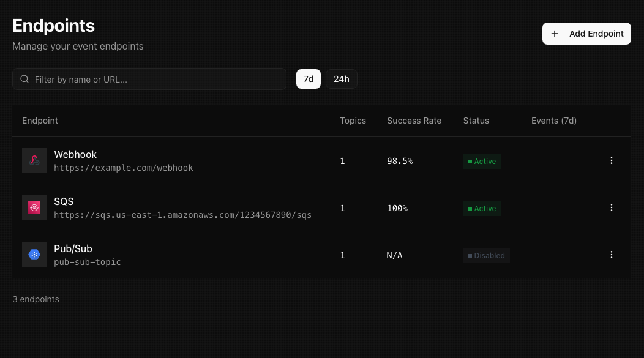Click the pub-sub-topic text
644x358 pixels.
[x=87, y=263]
